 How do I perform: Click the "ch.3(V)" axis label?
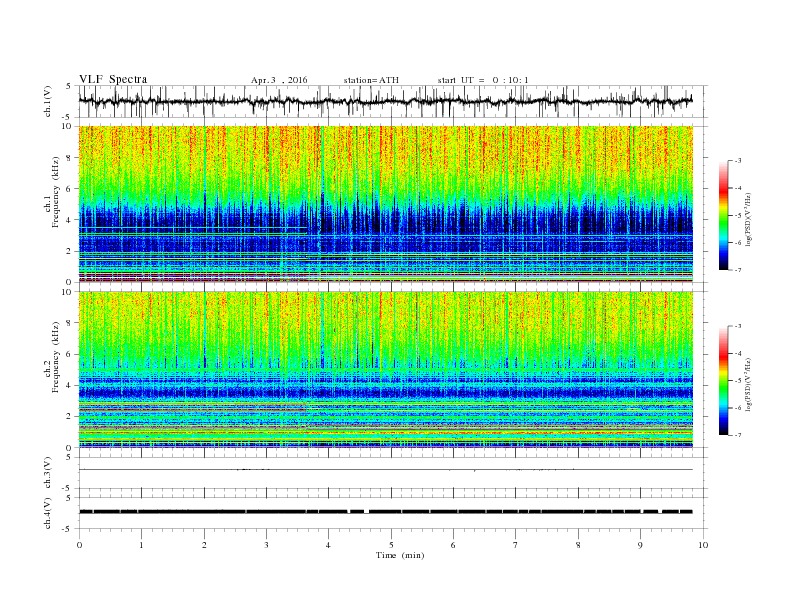pyautogui.click(x=48, y=473)
